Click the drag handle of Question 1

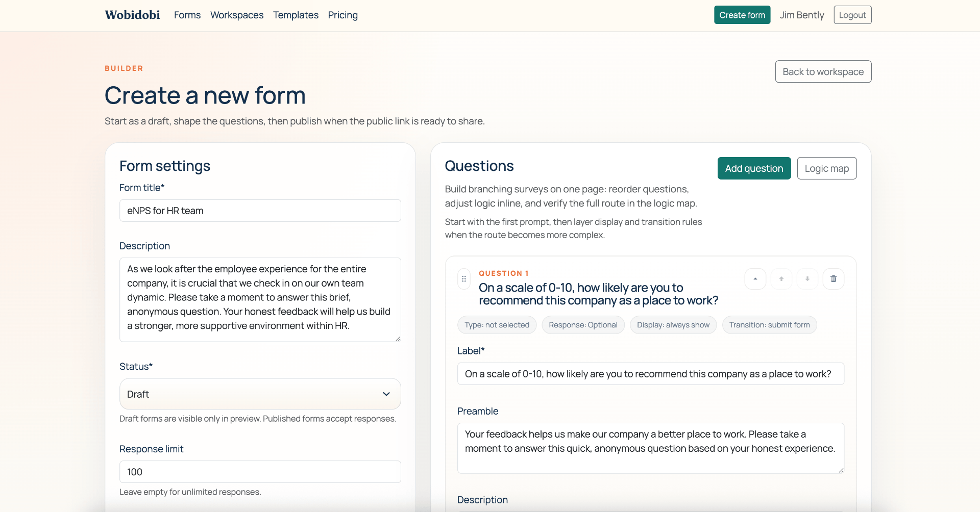point(464,279)
